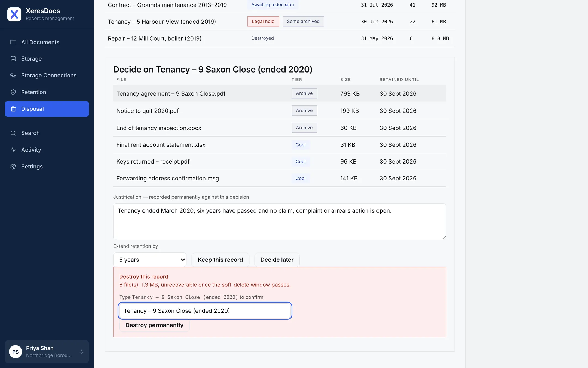Click the Awaiting a decision status
This screenshot has height=368, width=588.
pyautogui.click(x=272, y=5)
